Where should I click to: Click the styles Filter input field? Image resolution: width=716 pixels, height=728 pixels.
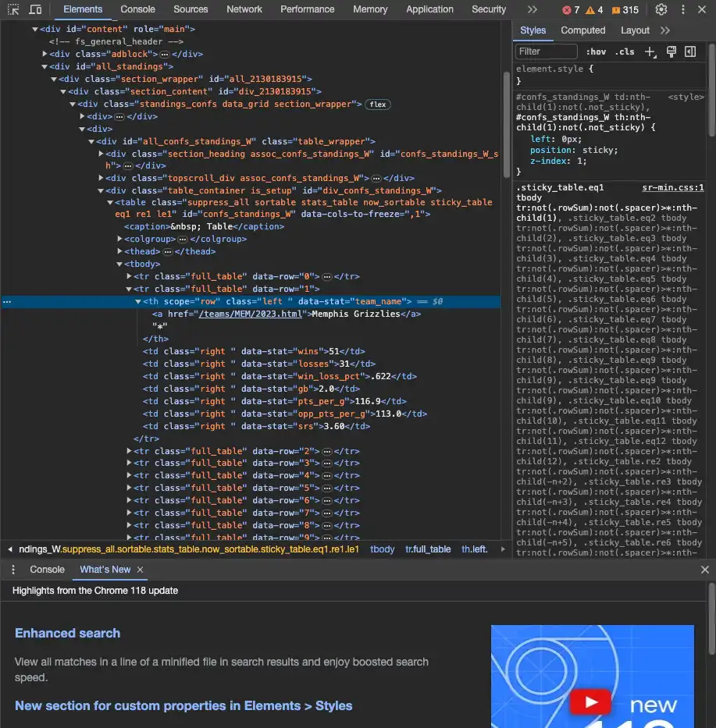pyautogui.click(x=546, y=51)
